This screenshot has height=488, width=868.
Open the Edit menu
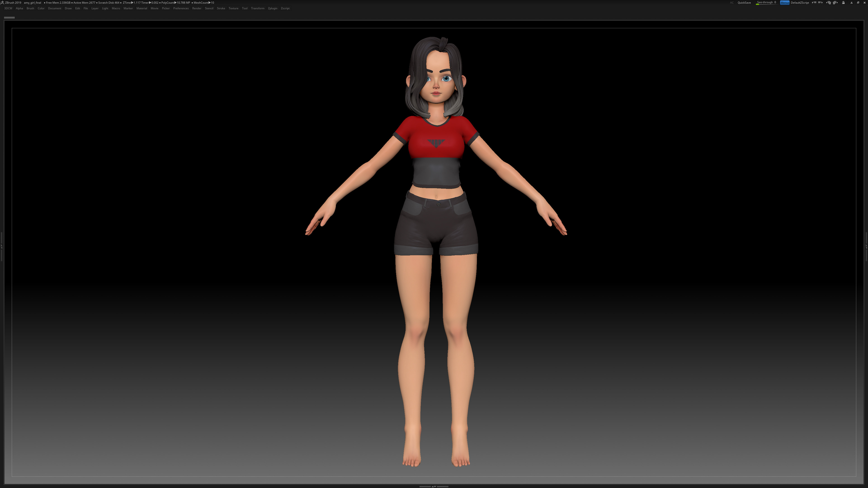coord(78,8)
